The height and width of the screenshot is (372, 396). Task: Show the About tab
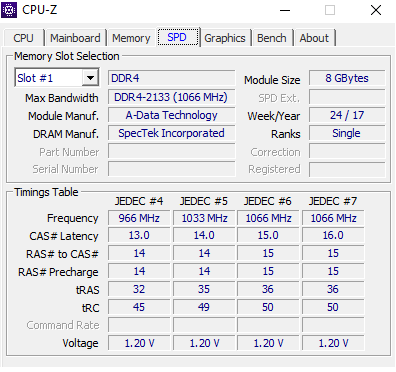[x=314, y=38]
